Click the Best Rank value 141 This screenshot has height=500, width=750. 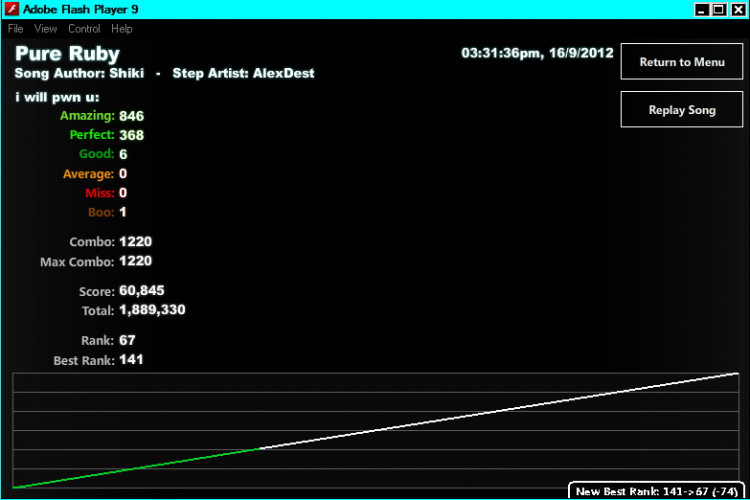(131, 359)
